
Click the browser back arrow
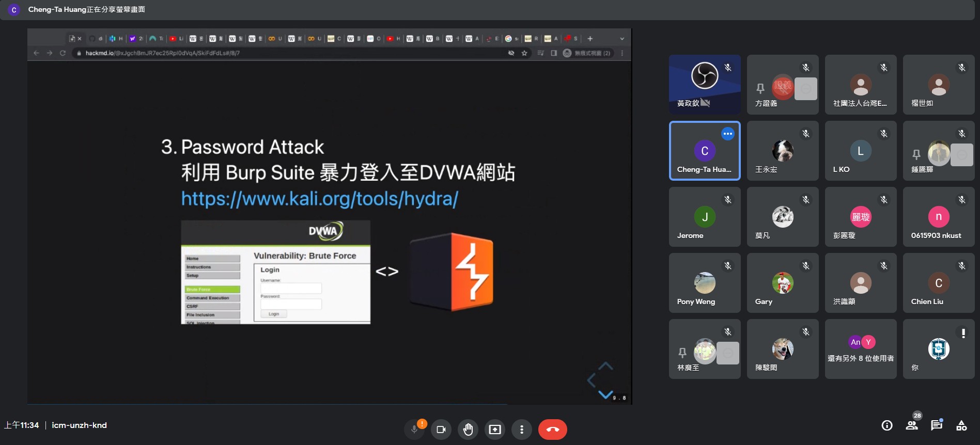[x=36, y=53]
